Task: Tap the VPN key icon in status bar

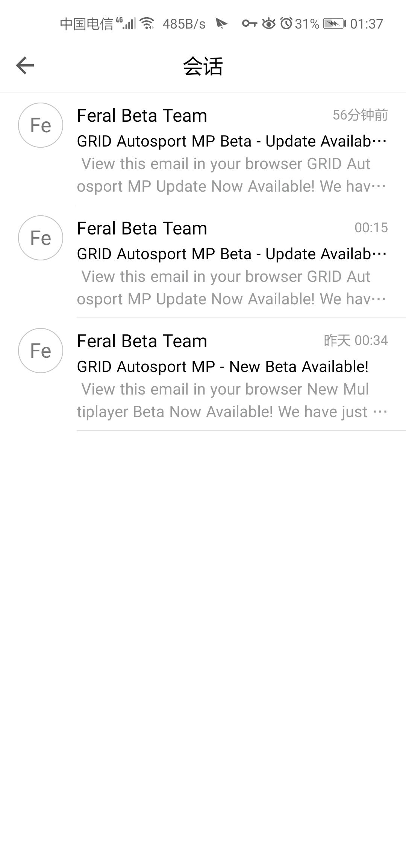Action: tap(249, 24)
